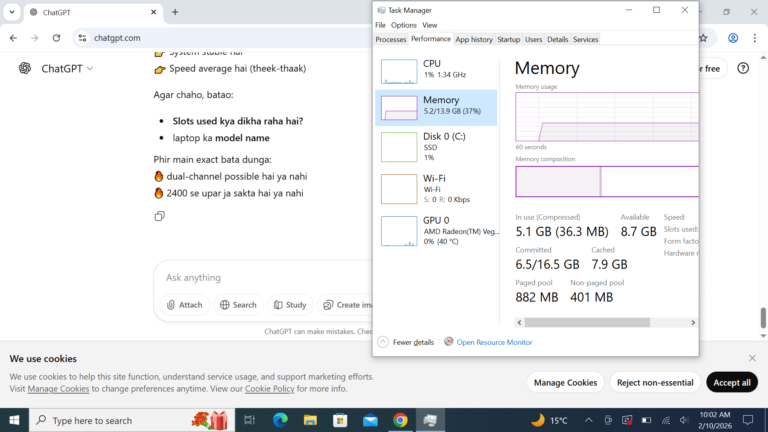Go back in the Chrome browser
The height and width of the screenshot is (432, 768).
click(x=13, y=38)
